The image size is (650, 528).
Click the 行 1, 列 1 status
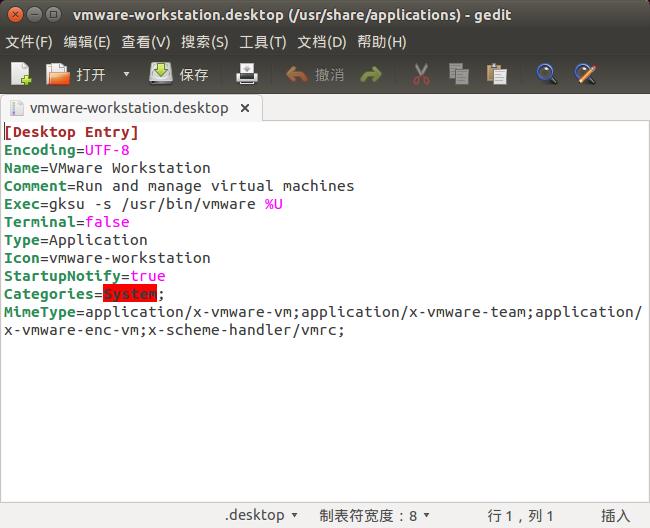(520, 516)
